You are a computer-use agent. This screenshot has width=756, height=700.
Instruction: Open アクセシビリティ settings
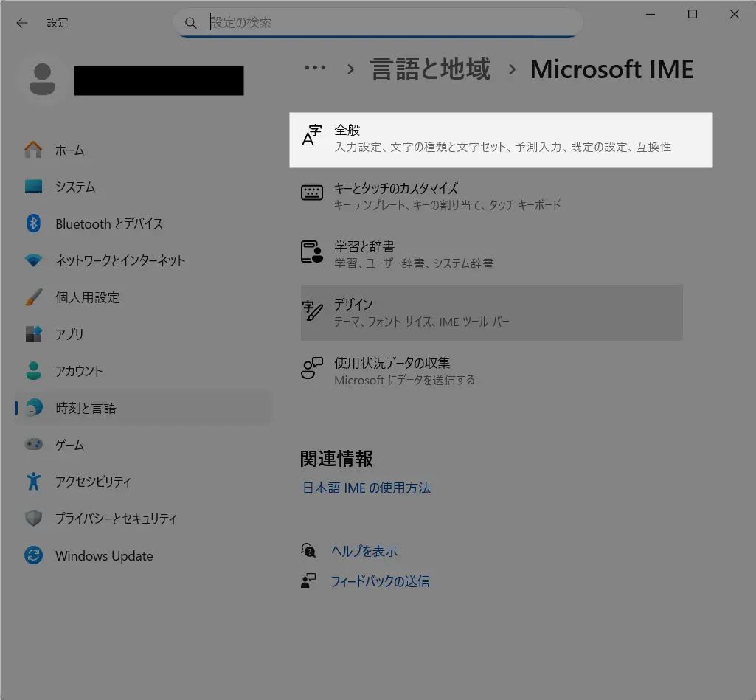142,481
